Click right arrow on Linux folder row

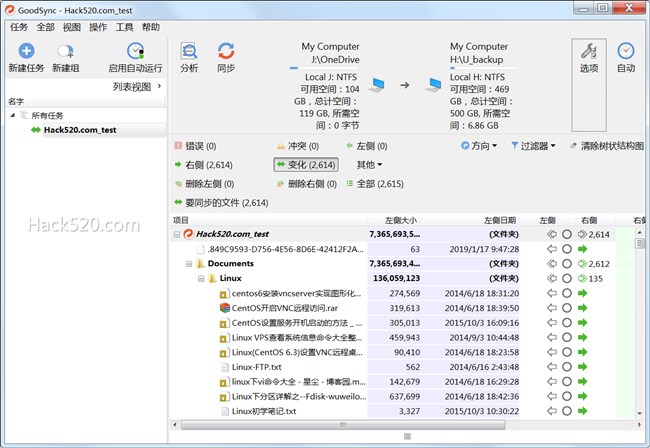[582, 278]
